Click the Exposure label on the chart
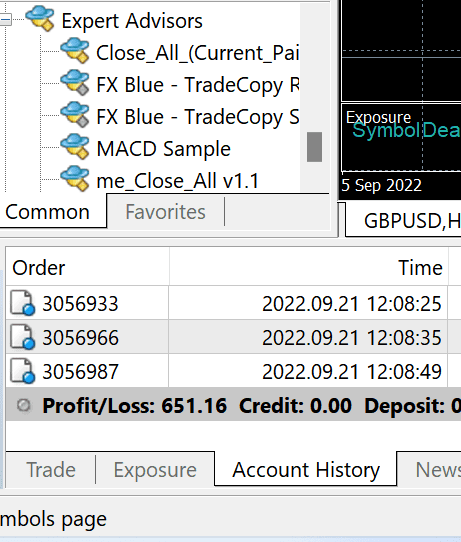Screen dimensions: 461x542 378,118
